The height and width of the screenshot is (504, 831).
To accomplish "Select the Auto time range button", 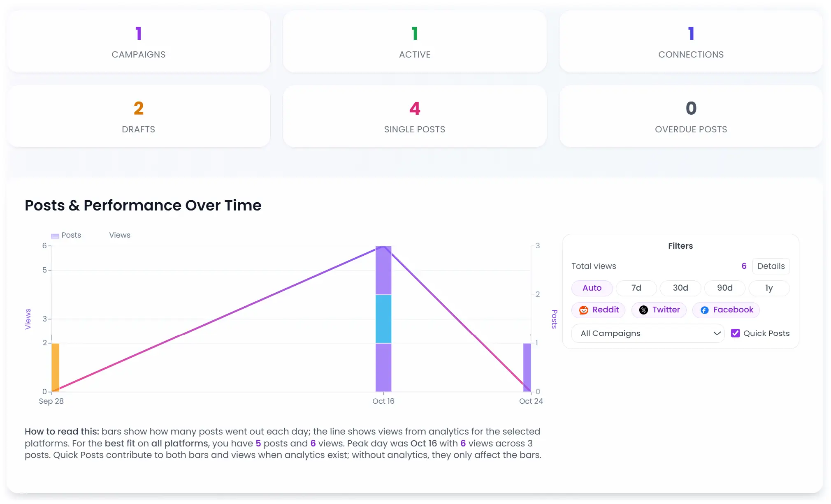I will [x=592, y=288].
